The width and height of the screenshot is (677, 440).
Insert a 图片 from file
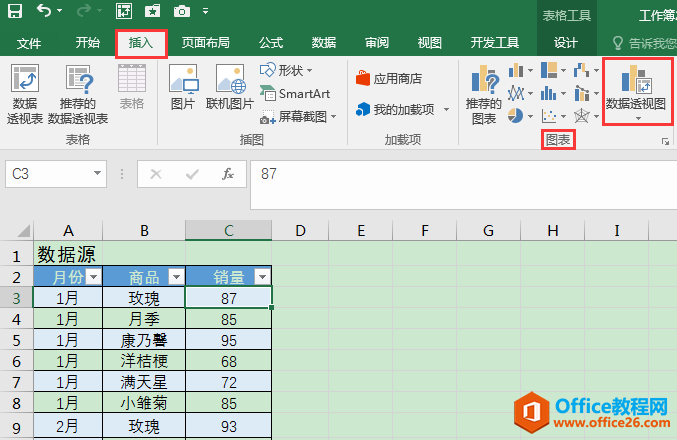[x=183, y=87]
